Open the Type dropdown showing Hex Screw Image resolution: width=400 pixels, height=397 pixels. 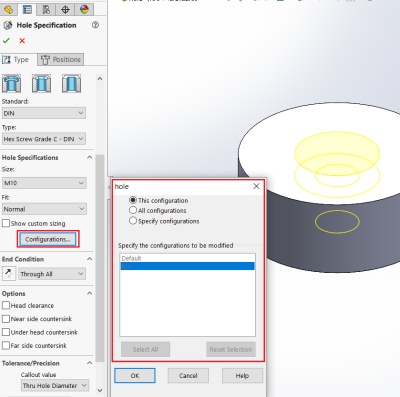point(44,139)
